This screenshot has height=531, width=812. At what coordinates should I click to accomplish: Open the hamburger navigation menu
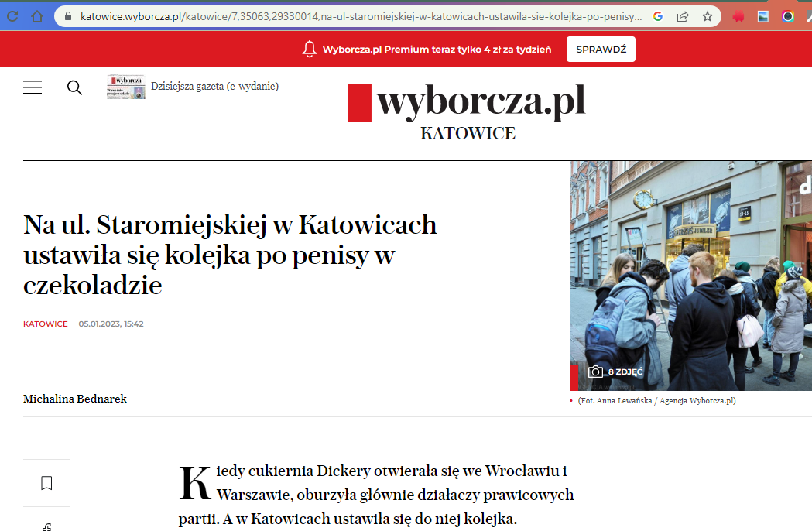click(33, 87)
